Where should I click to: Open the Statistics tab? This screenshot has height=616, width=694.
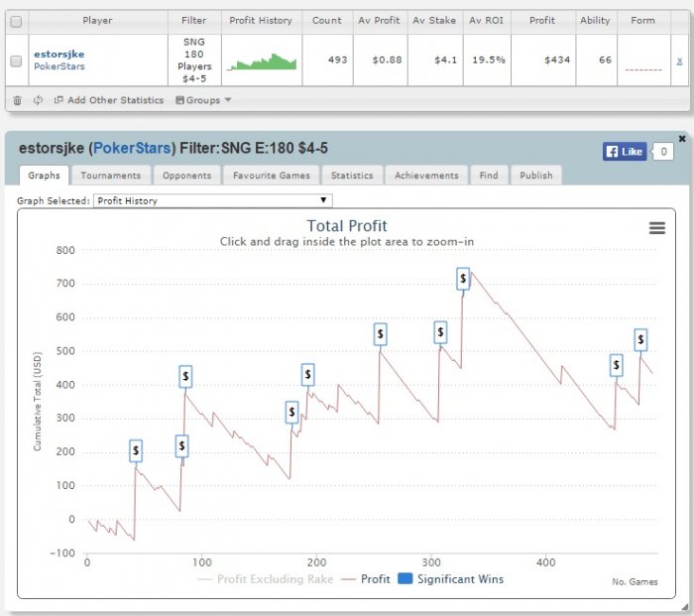pos(352,176)
